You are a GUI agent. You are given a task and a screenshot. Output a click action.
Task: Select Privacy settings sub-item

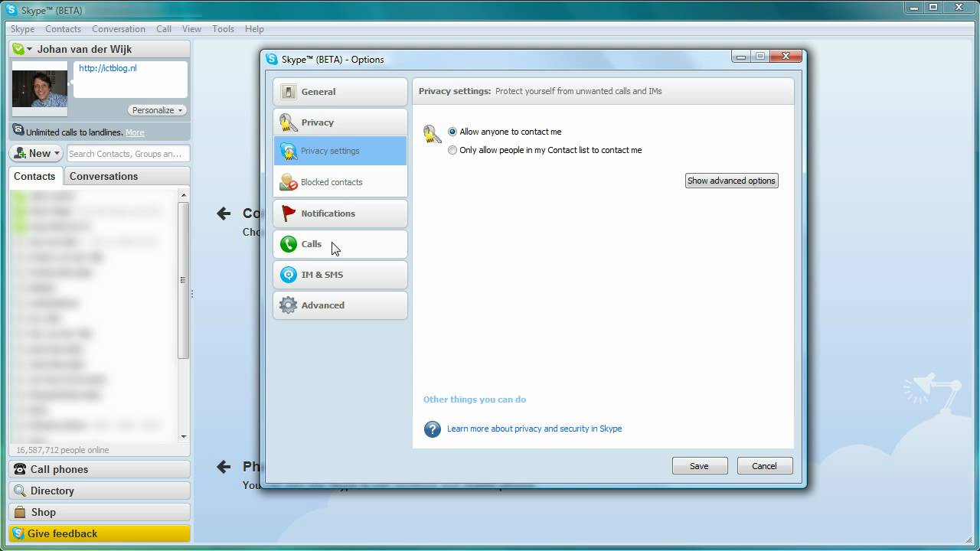pyautogui.click(x=340, y=151)
